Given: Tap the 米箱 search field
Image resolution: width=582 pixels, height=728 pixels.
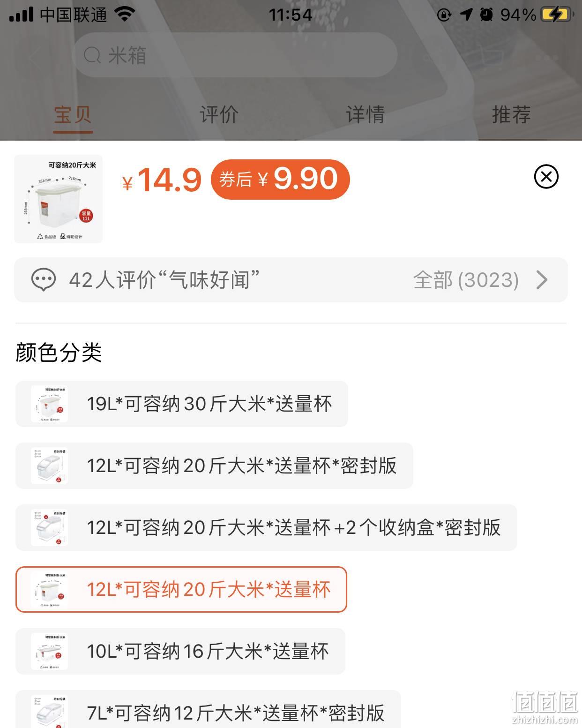Looking at the screenshot, I should (235, 55).
